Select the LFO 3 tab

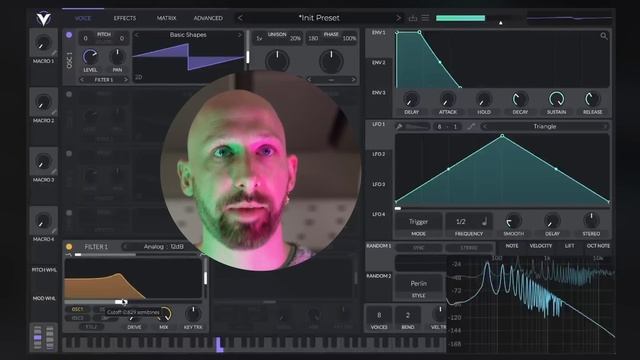click(x=378, y=184)
